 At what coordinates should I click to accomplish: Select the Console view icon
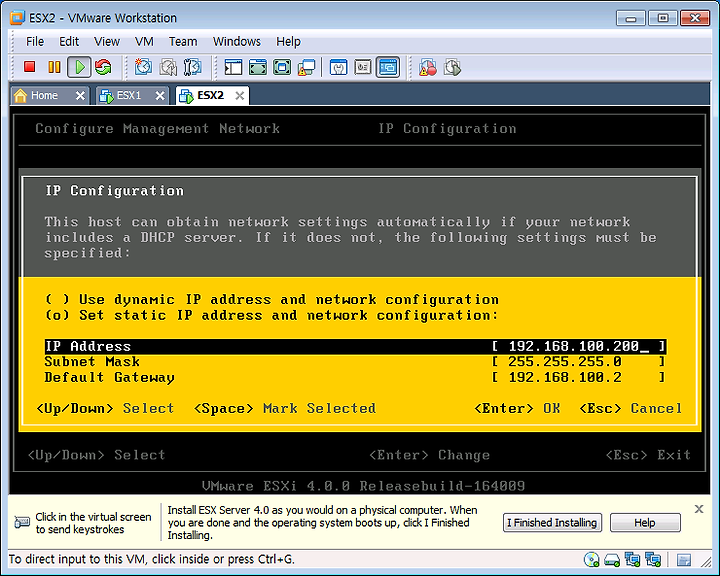coord(388,68)
